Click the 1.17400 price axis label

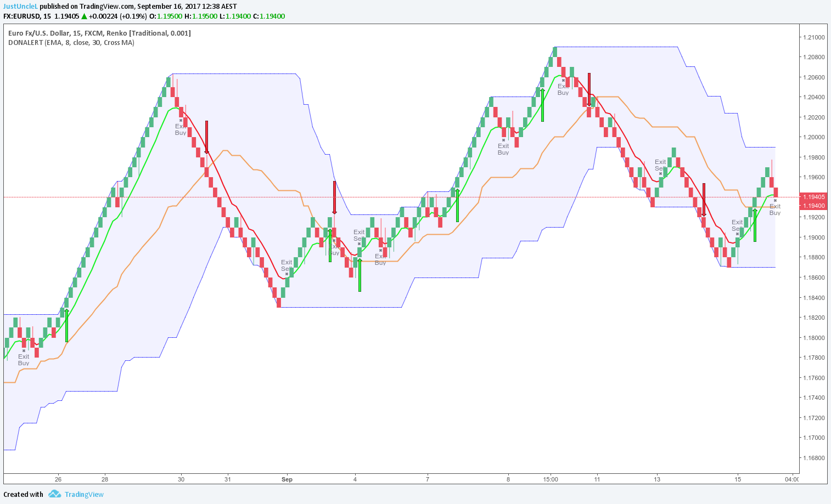click(x=813, y=398)
